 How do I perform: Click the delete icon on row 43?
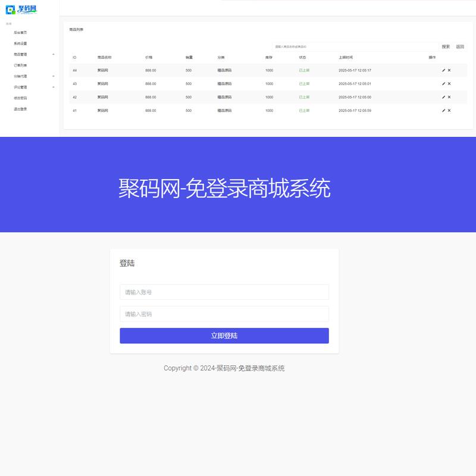[x=449, y=83]
